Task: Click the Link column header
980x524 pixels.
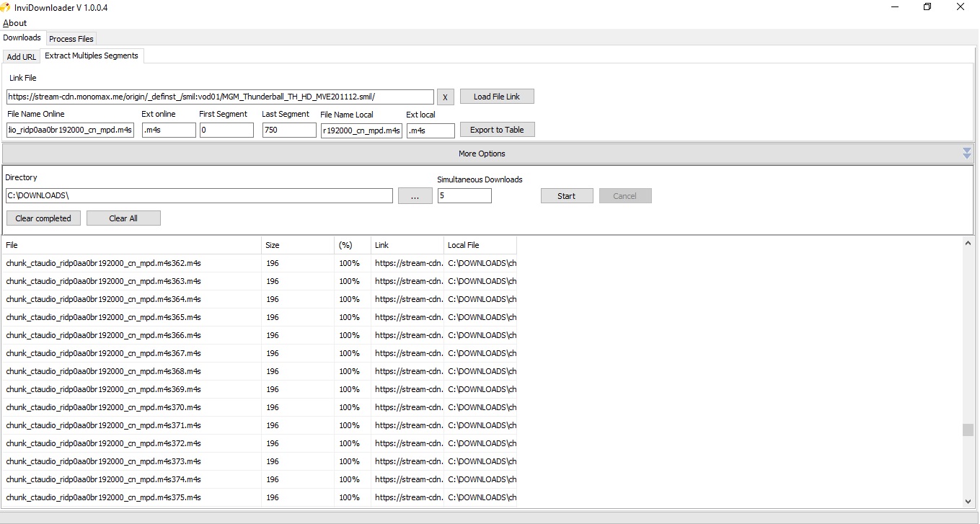Action: pyautogui.click(x=407, y=245)
